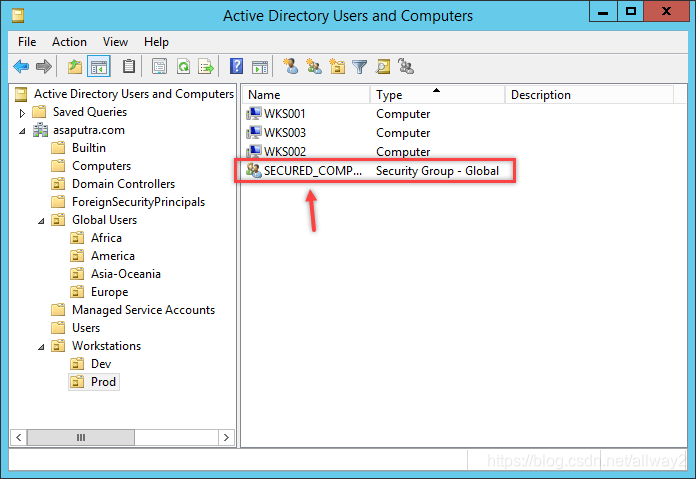
Task: Open the File menu
Action: pos(27,42)
